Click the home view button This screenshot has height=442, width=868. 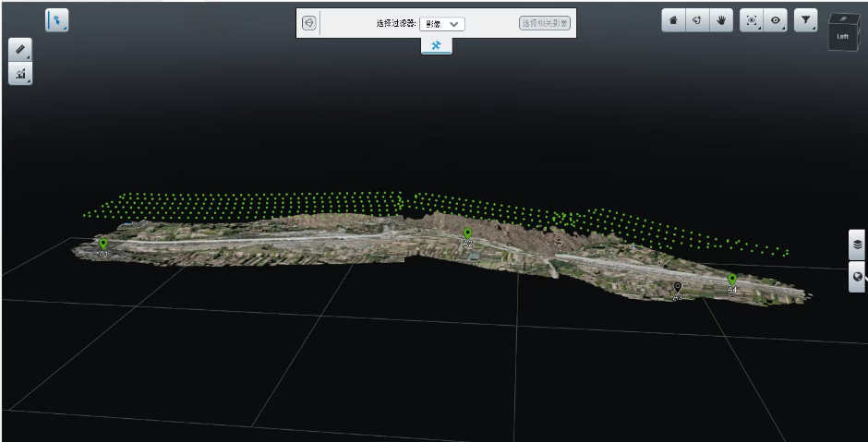tap(673, 20)
